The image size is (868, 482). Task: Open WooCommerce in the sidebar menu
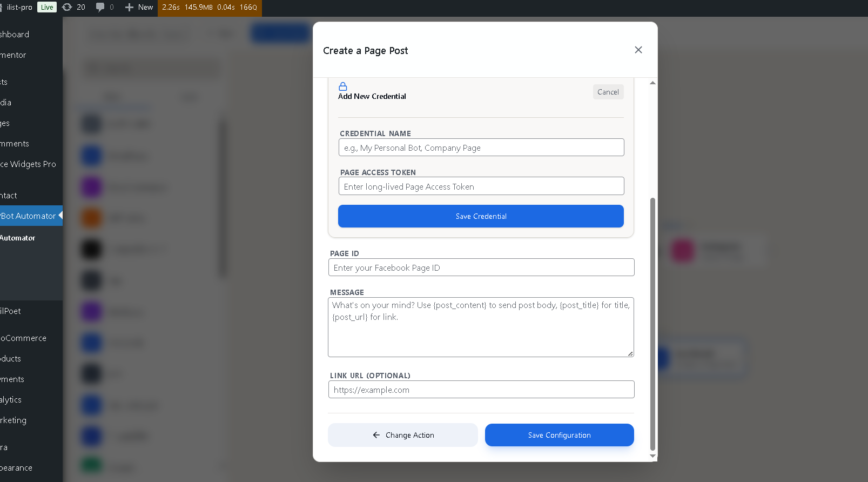pyautogui.click(x=23, y=338)
